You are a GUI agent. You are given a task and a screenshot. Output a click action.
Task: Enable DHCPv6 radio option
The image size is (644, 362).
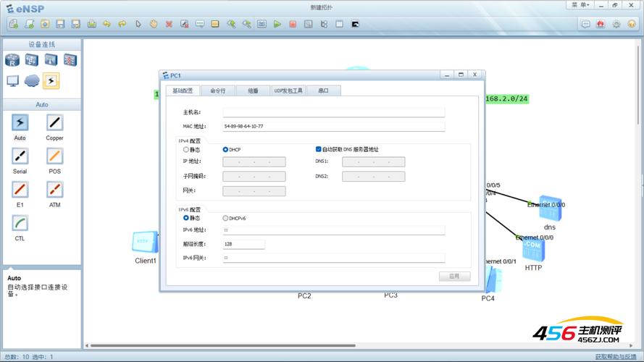pos(225,218)
